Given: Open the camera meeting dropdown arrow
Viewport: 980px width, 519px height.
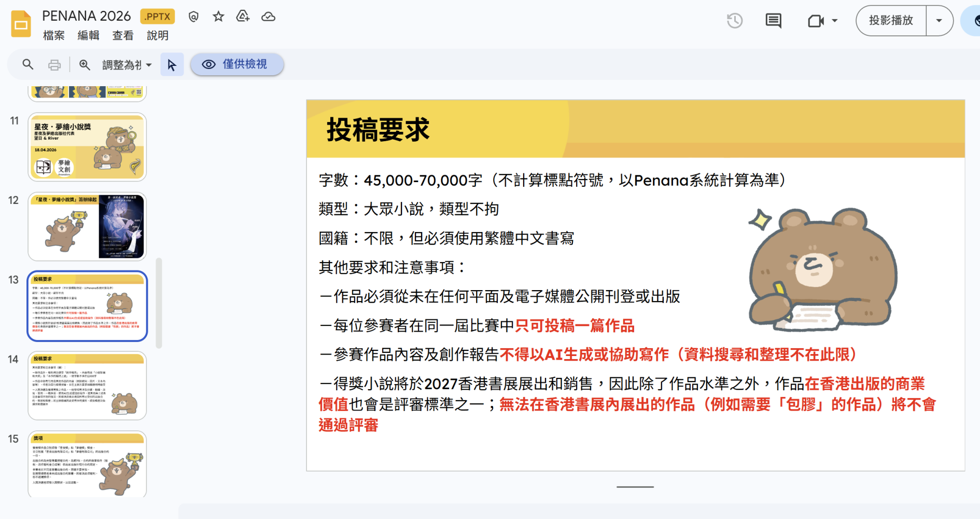Looking at the screenshot, I should pyautogui.click(x=835, y=21).
